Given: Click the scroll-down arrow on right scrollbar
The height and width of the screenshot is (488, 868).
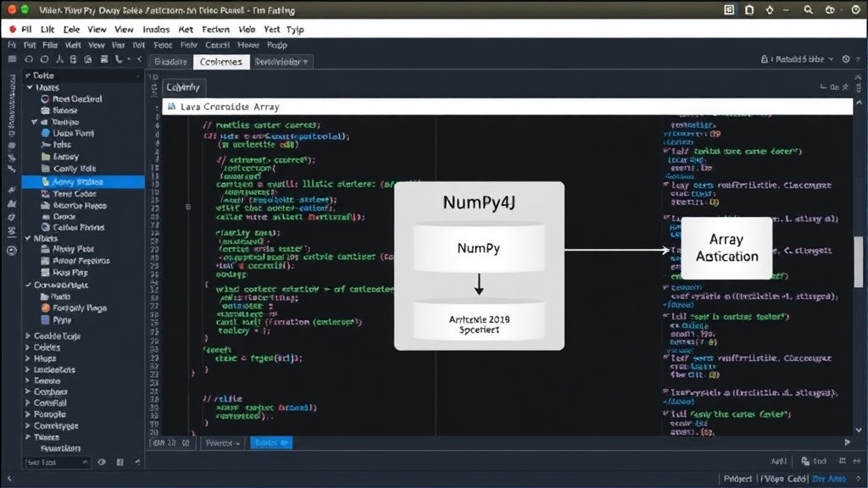Looking at the screenshot, I should point(859,430).
